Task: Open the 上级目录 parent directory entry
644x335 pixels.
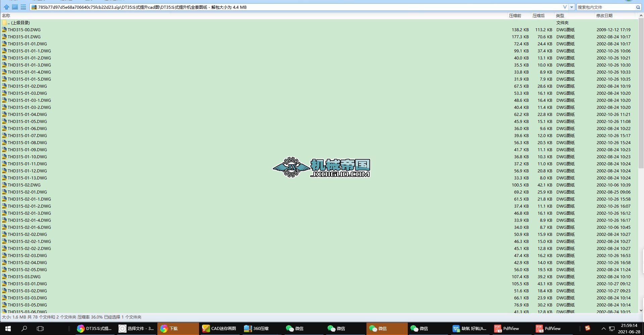Action: 20,23
